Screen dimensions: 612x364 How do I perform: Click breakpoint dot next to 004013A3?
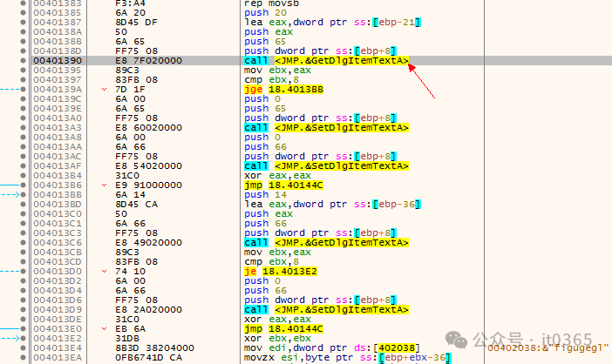(24, 128)
